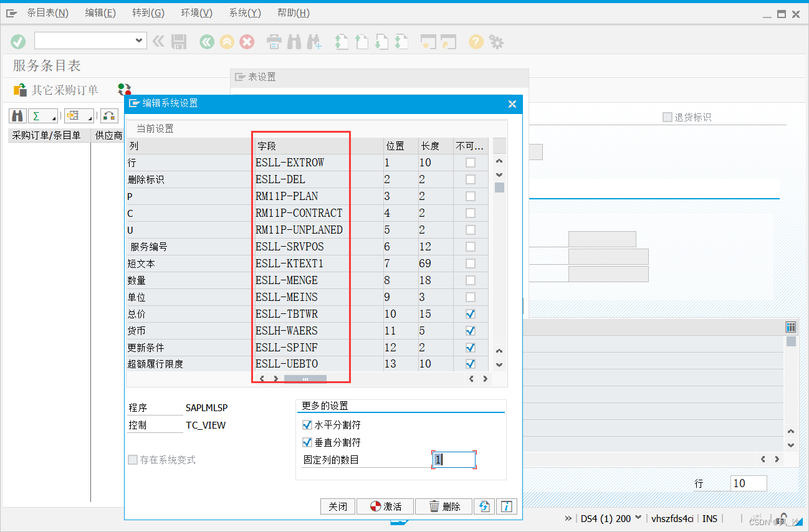Image resolution: width=809 pixels, height=532 pixels.
Task: Uncheck the invisible checkbox for ESLL-UEBTO row
Action: pyautogui.click(x=471, y=364)
